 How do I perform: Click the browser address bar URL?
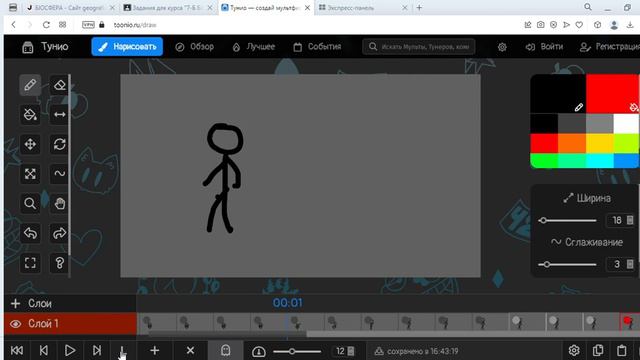click(x=135, y=25)
